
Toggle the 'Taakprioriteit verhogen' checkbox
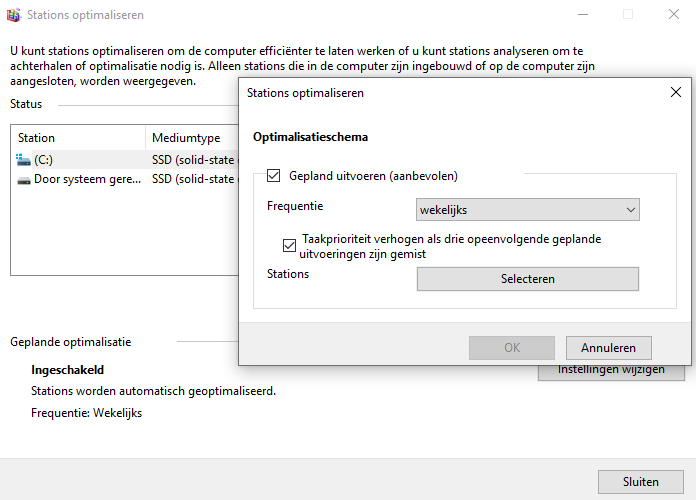tap(290, 245)
